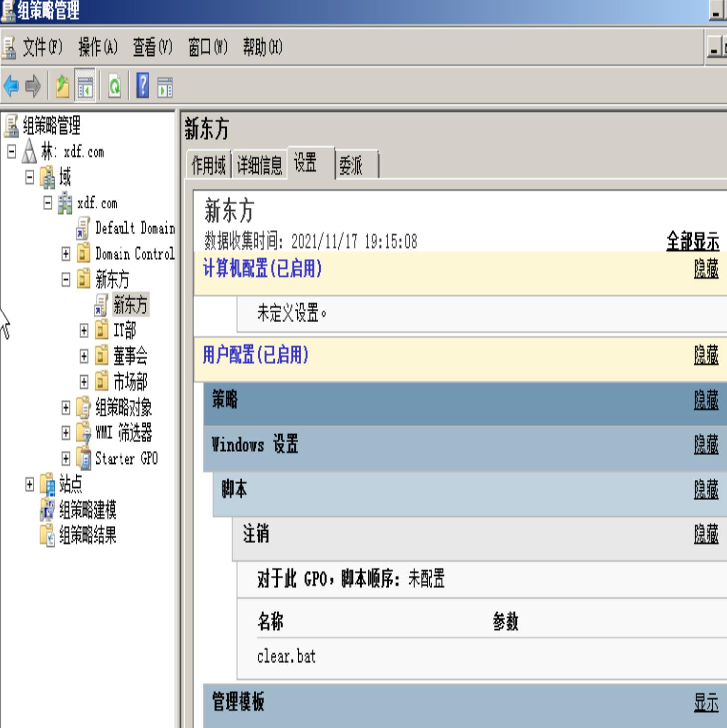The width and height of the screenshot is (727, 728).
Task: Select the 设置 tab
Action: click(310, 163)
